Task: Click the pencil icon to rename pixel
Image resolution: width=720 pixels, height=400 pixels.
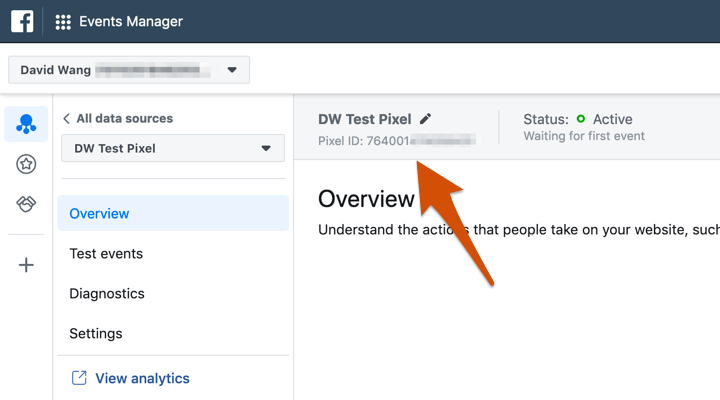Action: [426, 119]
